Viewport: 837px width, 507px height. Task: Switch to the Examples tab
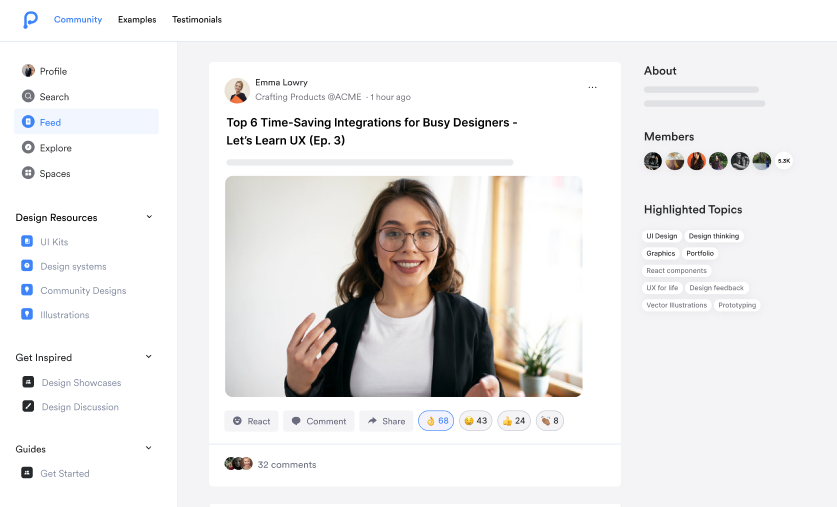[x=137, y=19]
